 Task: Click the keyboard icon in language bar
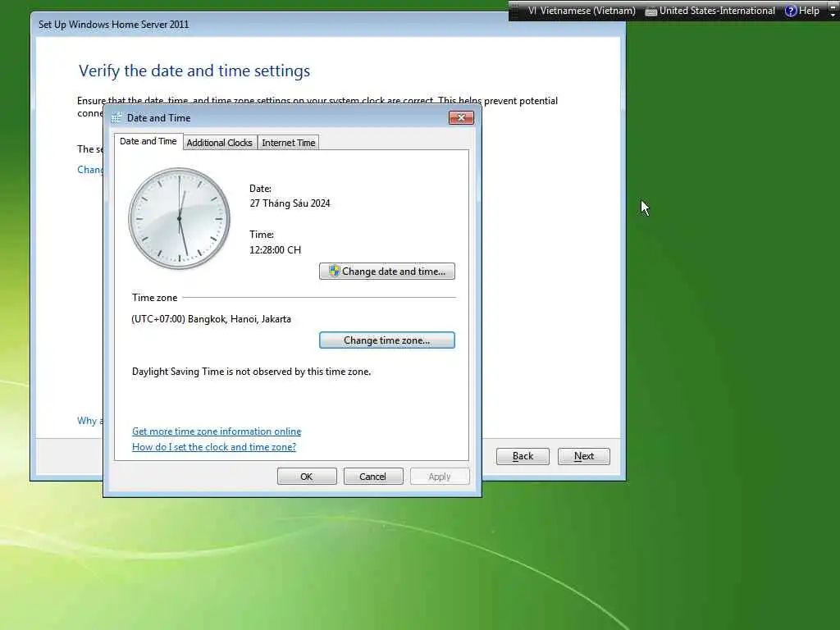pos(651,11)
